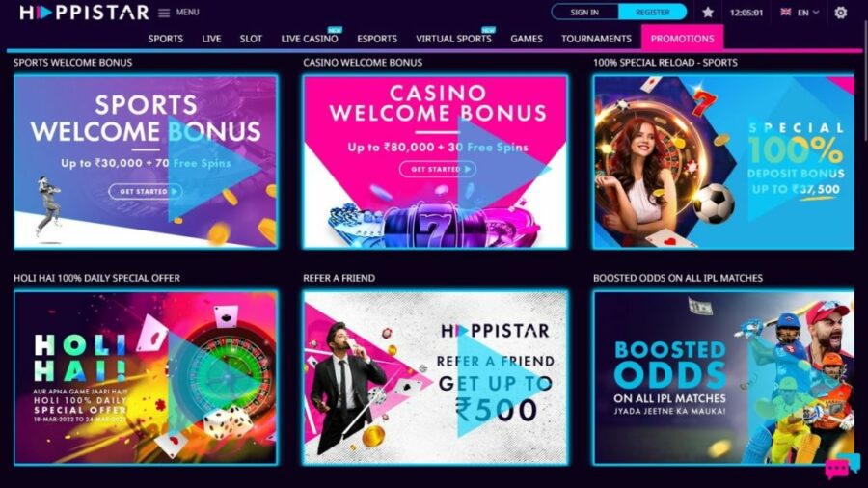Click the SIGN IN button

point(584,12)
